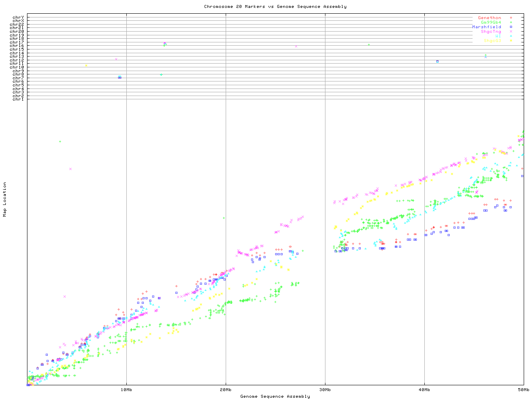Click the green Gm99Gb4 plus legend marker
This screenshot has height=399, width=532.
point(511,22)
